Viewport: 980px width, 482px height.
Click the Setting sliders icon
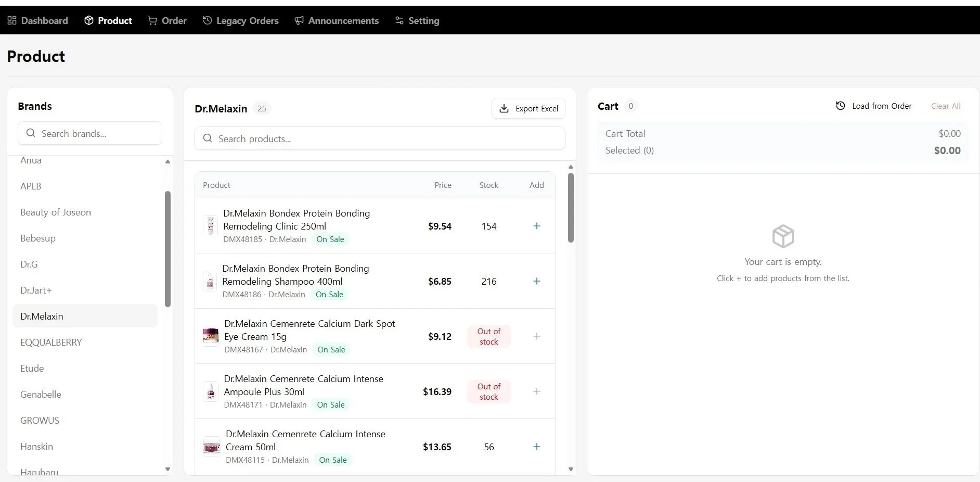399,21
